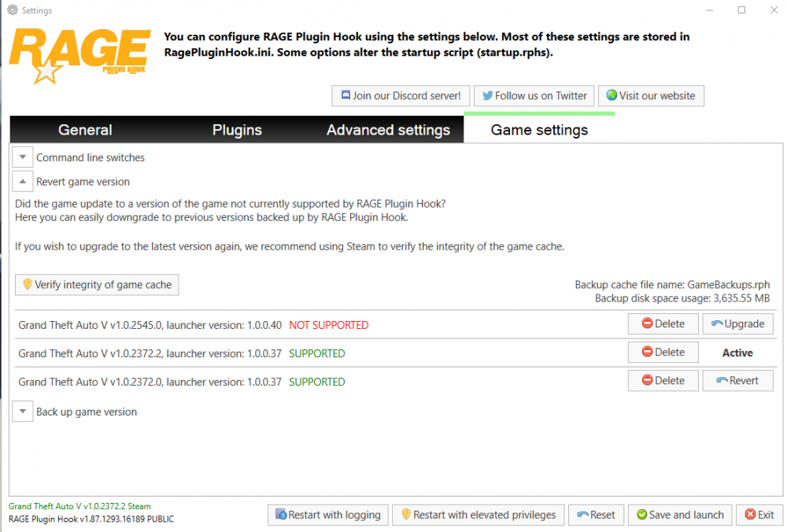Click shield icon on Restart with elevated privileges
This screenshot has height=532, width=787.
(406, 514)
